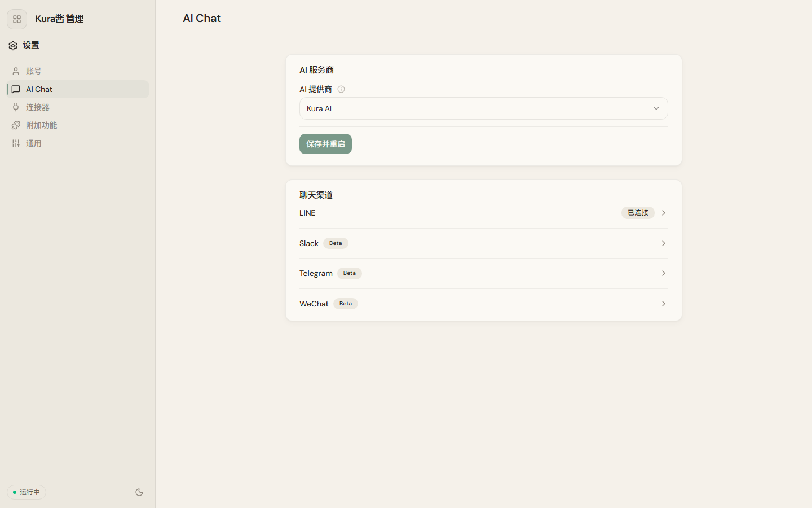Expand Slack channel with its chevron
Image resolution: width=812 pixels, height=508 pixels.
tap(664, 243)
